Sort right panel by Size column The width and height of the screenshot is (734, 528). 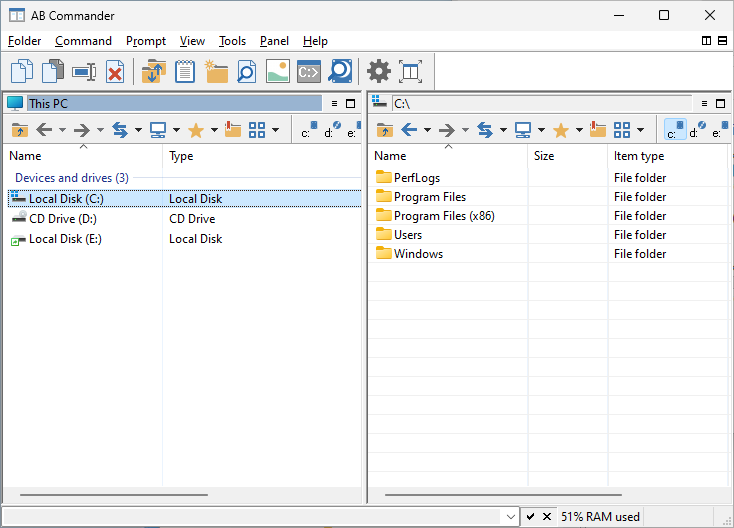568,156
